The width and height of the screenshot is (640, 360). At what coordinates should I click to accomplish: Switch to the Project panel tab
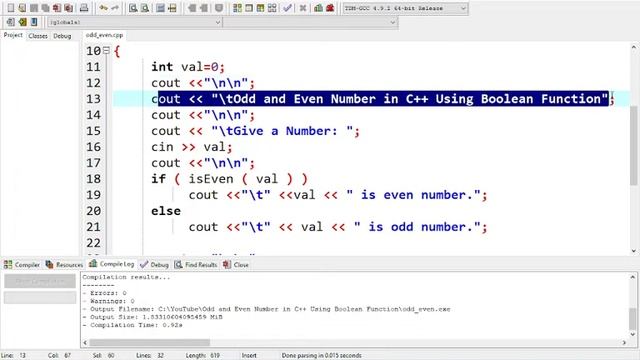[13, 35]
